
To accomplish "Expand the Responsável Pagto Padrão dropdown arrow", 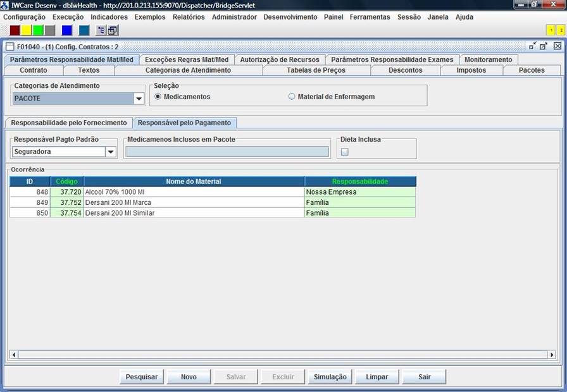I will (x=111, y=152).
